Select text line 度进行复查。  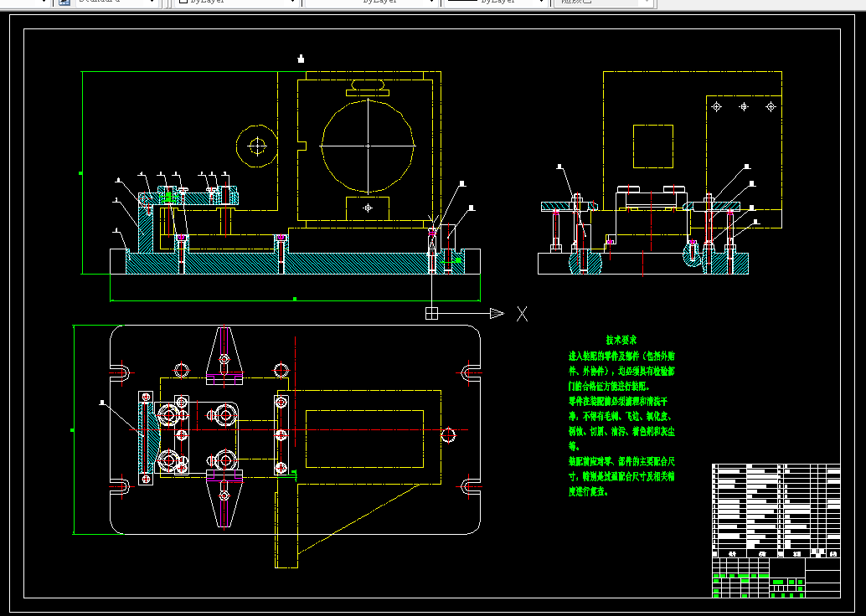589,491
